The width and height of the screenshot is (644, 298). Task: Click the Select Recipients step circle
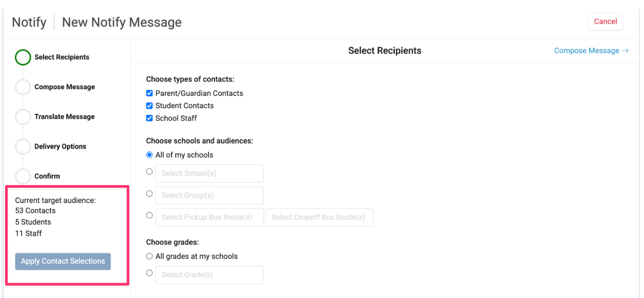coord(23,57)
